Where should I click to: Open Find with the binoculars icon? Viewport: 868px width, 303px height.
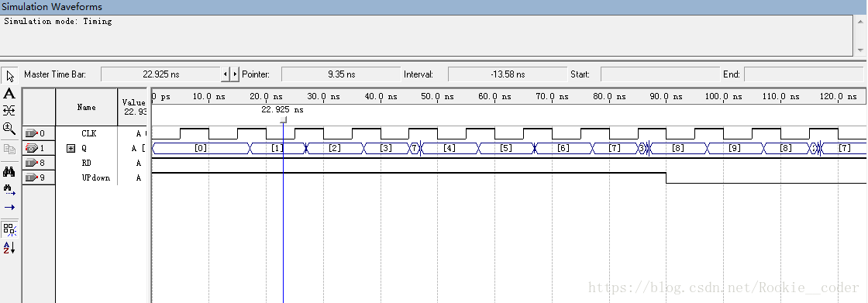tap(9, 172)
